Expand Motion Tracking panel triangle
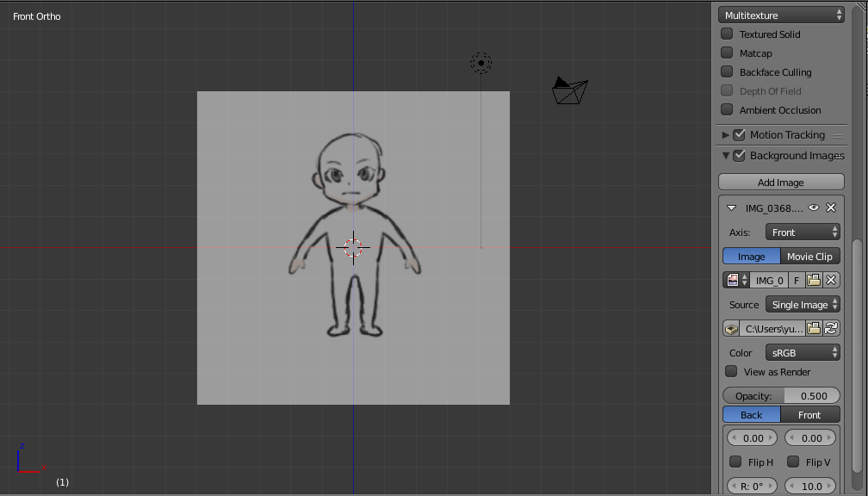The image size is (868, 496). tap(725, 135)
